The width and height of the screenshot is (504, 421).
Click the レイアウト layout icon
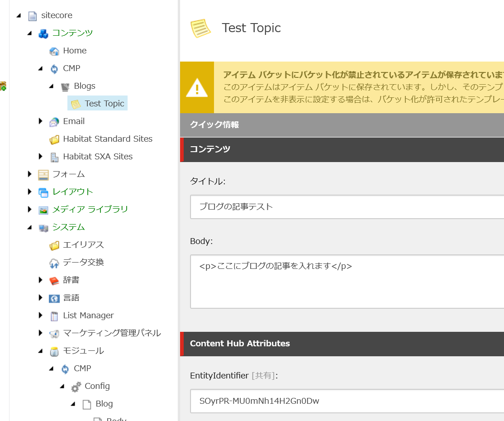(43, 193)
